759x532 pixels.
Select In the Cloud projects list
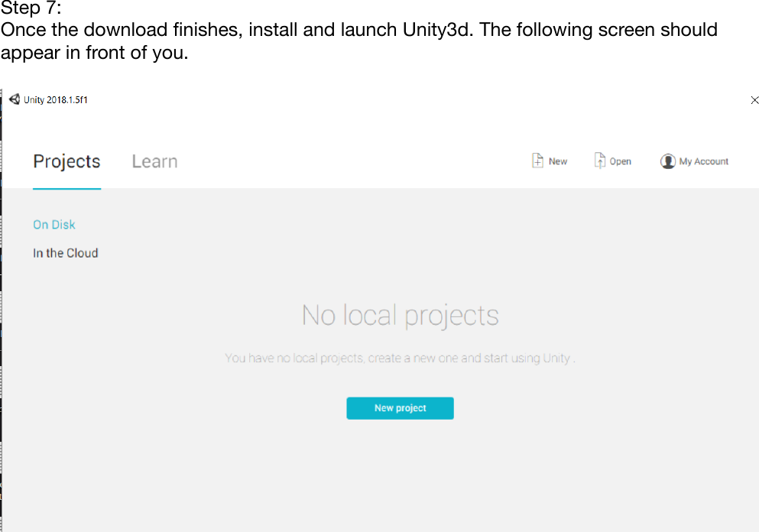pyautogui.click(x=65, y=253)
